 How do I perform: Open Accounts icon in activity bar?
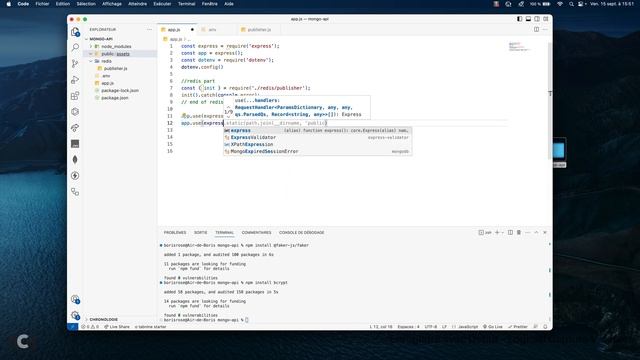tap(75, 299)
